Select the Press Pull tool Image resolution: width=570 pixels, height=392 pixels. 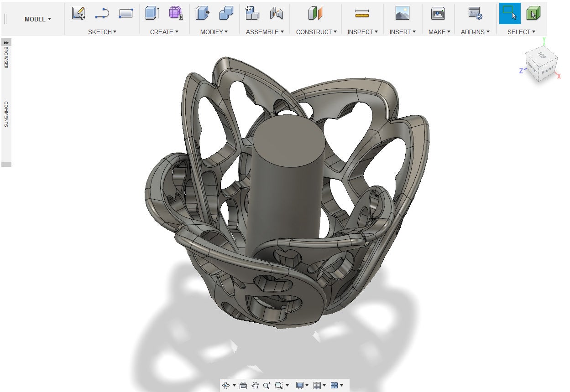pyautogui.click(x=202, y=14)
